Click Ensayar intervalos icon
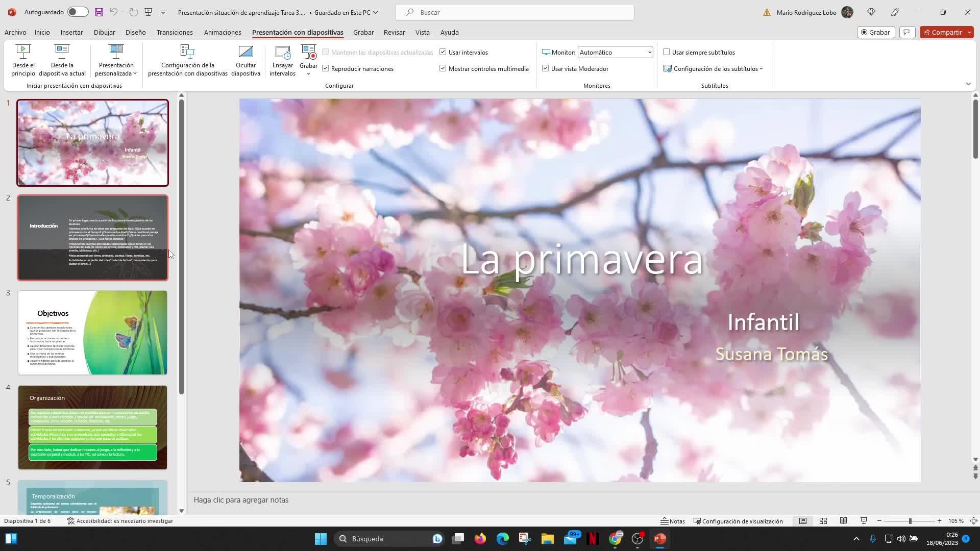This screenshot has width=980, height=551. point(282,52)
